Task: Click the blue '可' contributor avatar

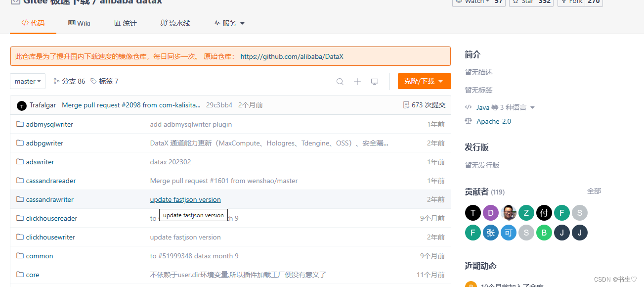Action: click(509, 233)
